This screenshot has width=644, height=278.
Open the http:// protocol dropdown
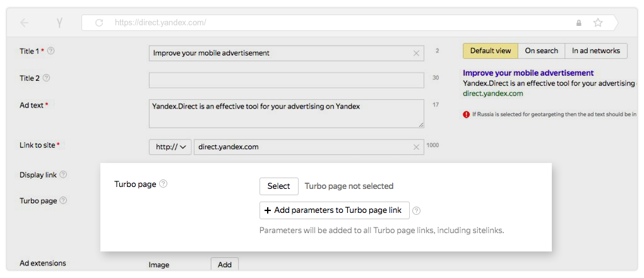coord(170,147)
